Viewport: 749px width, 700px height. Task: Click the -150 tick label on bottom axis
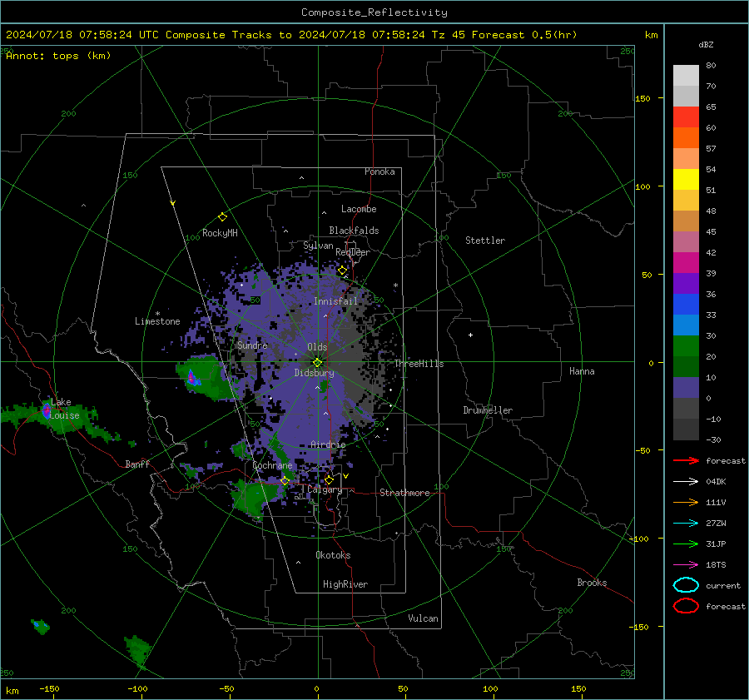[49, 688]
